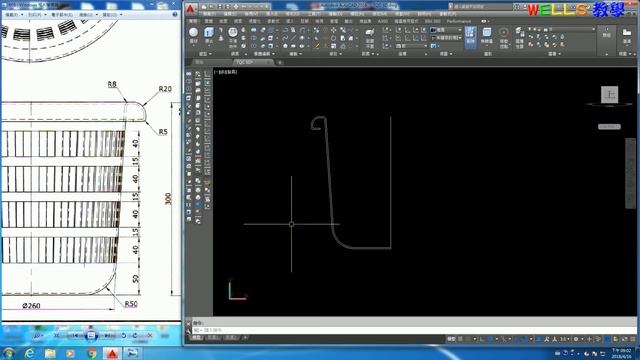Click the ViewCube top (上) face

609,95
